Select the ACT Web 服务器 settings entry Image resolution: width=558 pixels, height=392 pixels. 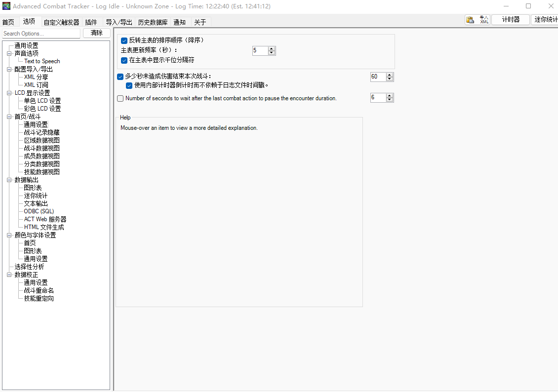(x=44, y=219)
